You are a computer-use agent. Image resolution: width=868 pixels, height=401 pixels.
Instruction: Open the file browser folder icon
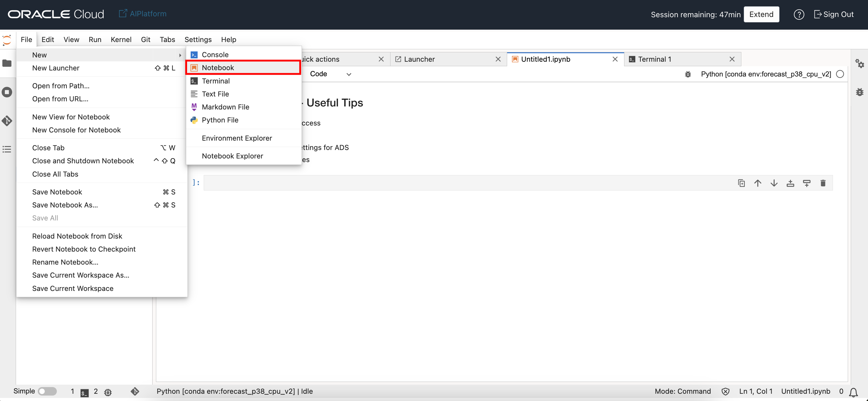pyautogui.click(x=7, y=64)
